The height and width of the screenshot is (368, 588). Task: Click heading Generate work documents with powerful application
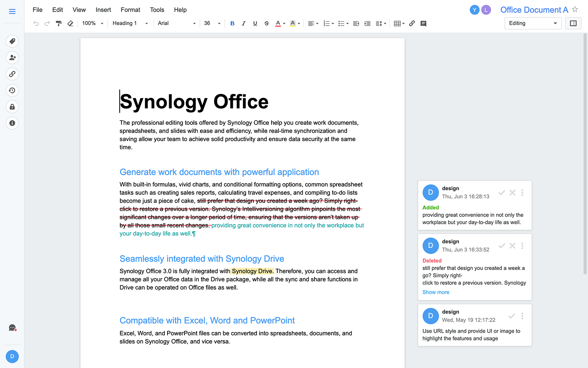click(x=219, y=172)
